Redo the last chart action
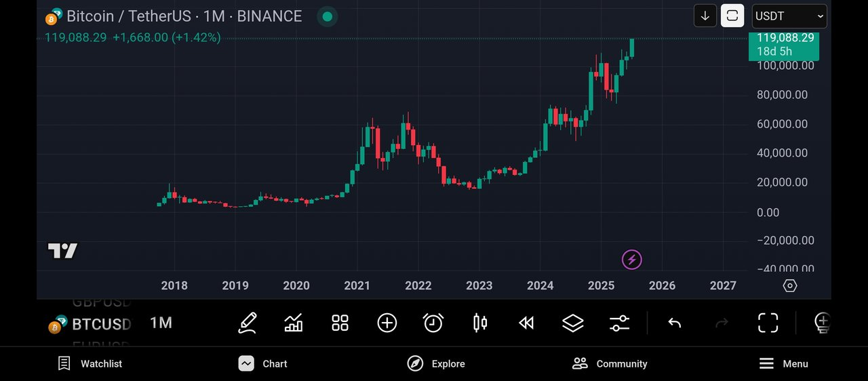 pyautogui.click(x=722, y=323)
